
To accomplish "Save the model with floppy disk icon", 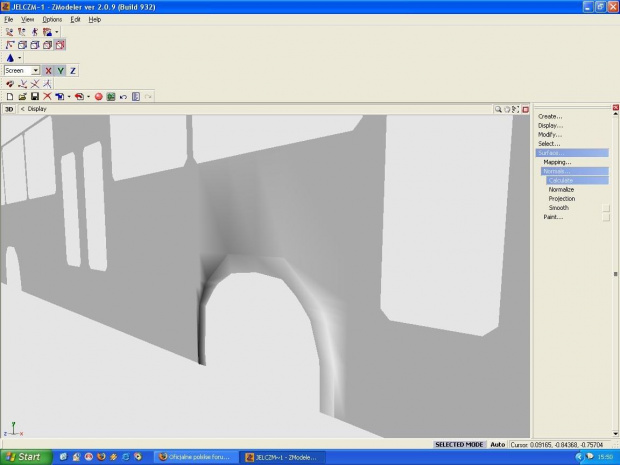I will pyautogui.click(x=34, y=97).
